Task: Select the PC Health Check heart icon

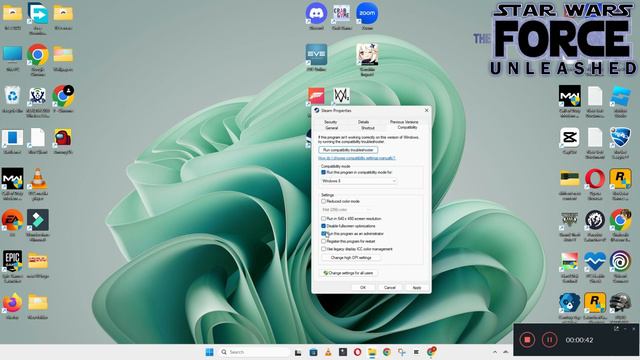Action: point(595,262)
